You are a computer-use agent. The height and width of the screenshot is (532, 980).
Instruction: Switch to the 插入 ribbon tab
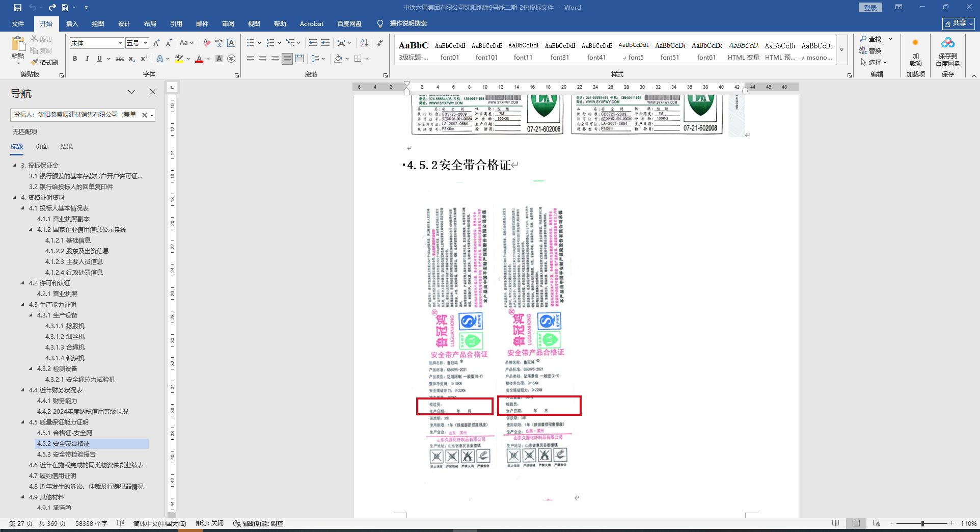click(72, 23)
